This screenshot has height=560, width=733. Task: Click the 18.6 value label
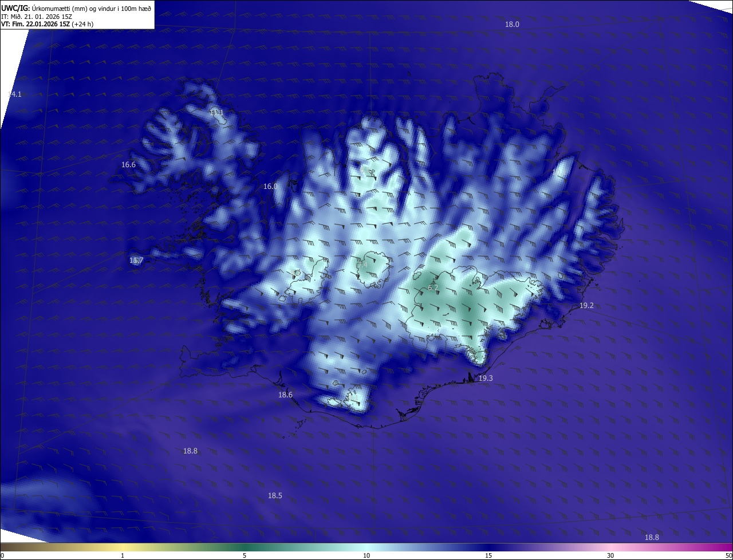pyautogui.click(x=285, y=395)
